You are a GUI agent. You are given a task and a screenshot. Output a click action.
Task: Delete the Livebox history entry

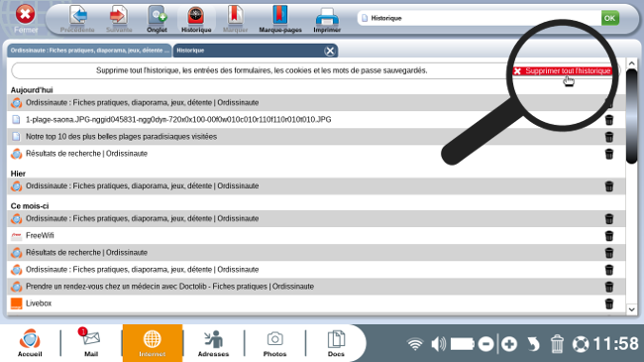click(609, 303)
